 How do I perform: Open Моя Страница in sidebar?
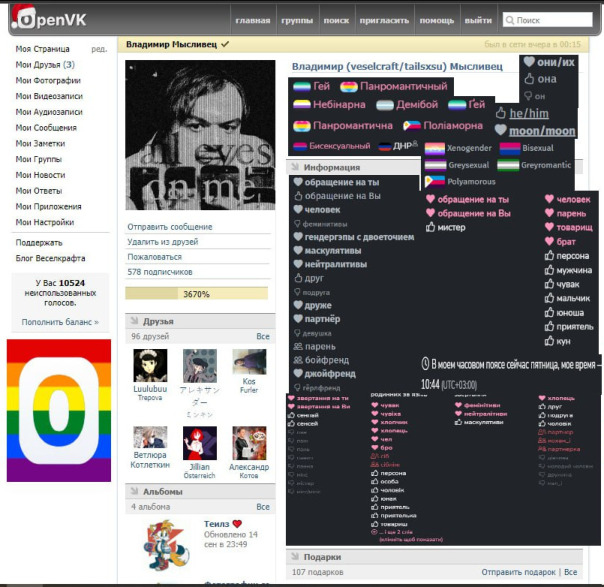(42, 49)
